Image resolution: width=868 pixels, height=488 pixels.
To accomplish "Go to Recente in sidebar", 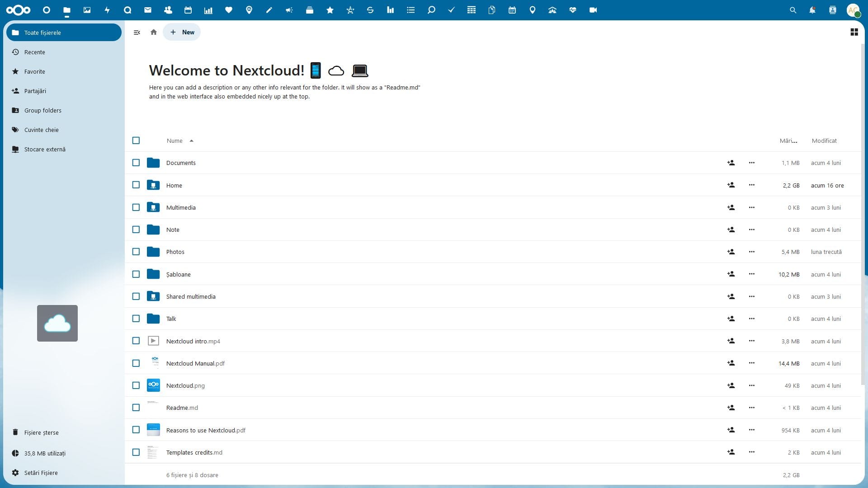I will [35, 52].
